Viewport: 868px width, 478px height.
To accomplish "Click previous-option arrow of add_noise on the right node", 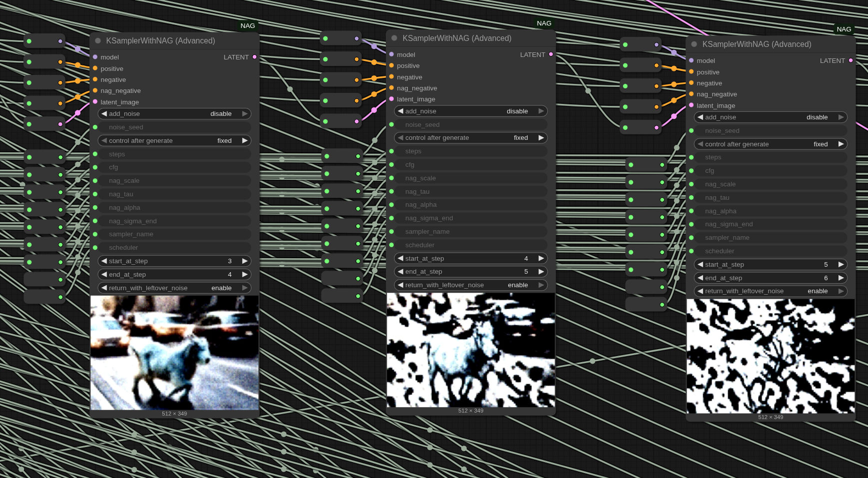I will pos(700,117).
